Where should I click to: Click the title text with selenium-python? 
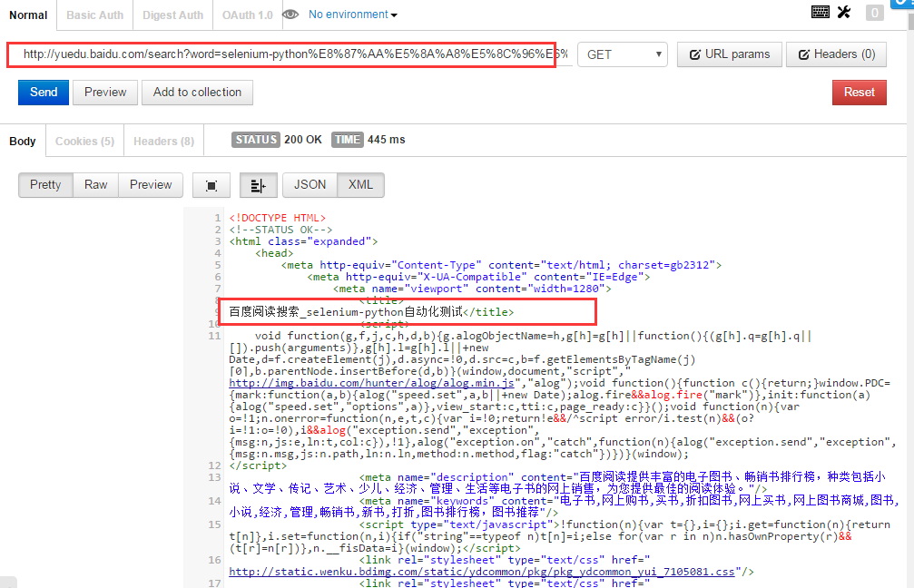click(371, 312)
